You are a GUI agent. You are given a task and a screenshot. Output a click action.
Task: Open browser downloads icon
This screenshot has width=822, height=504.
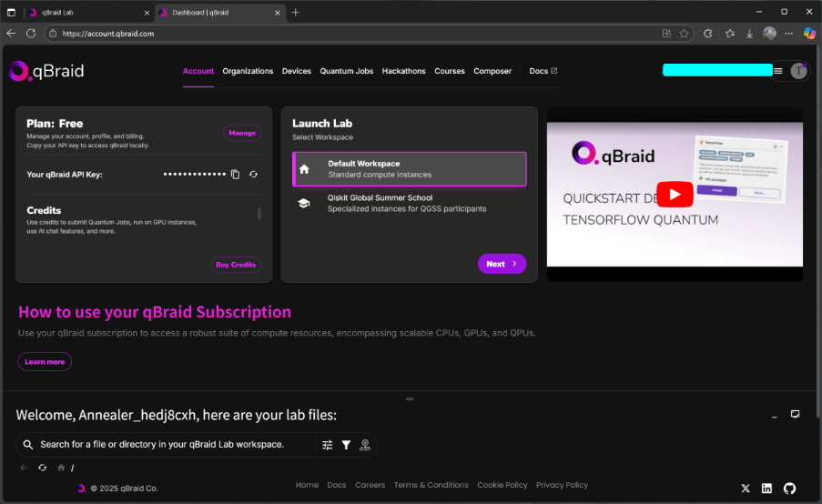(750, 34)
